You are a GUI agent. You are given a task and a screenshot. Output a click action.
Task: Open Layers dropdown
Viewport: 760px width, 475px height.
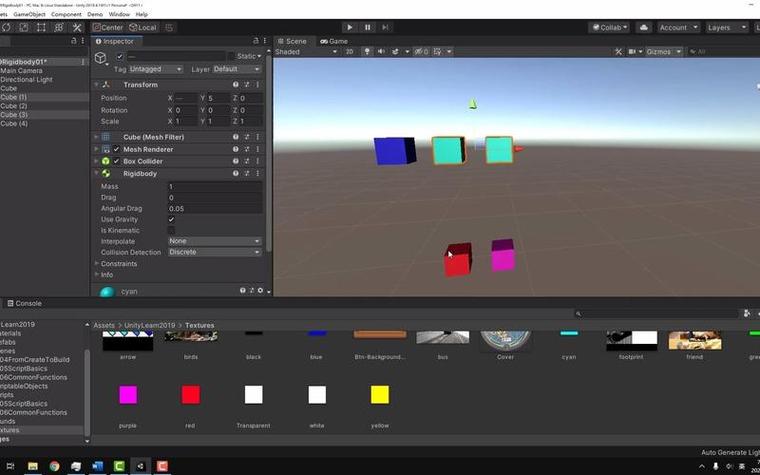727,28
